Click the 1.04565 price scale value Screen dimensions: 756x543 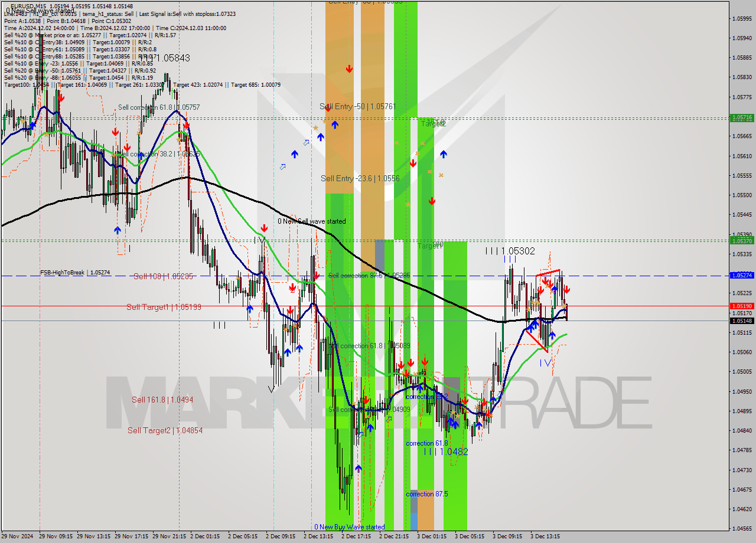741,528
